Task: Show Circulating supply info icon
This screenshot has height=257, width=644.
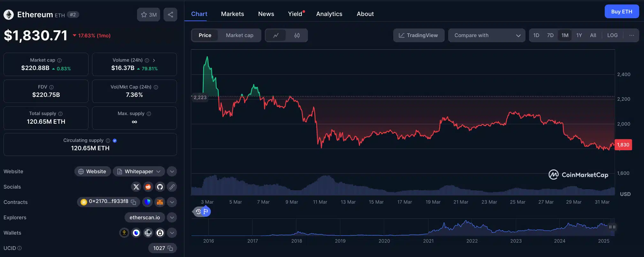Action: (x=108, y=141)
